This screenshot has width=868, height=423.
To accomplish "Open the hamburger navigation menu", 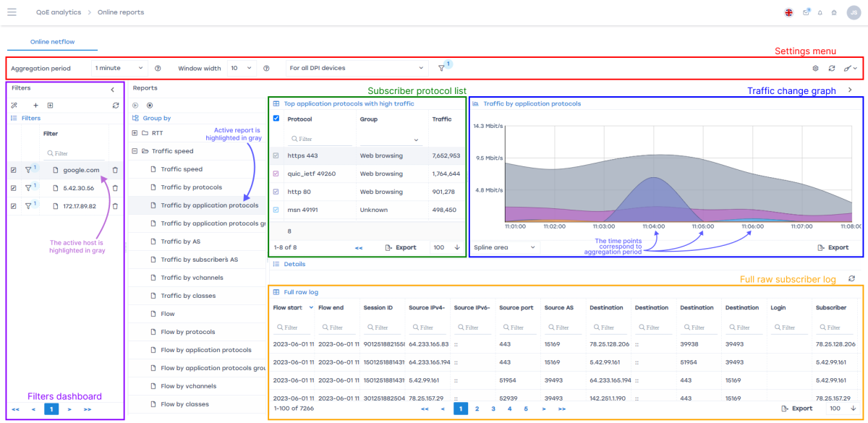I will pos(12,12).
